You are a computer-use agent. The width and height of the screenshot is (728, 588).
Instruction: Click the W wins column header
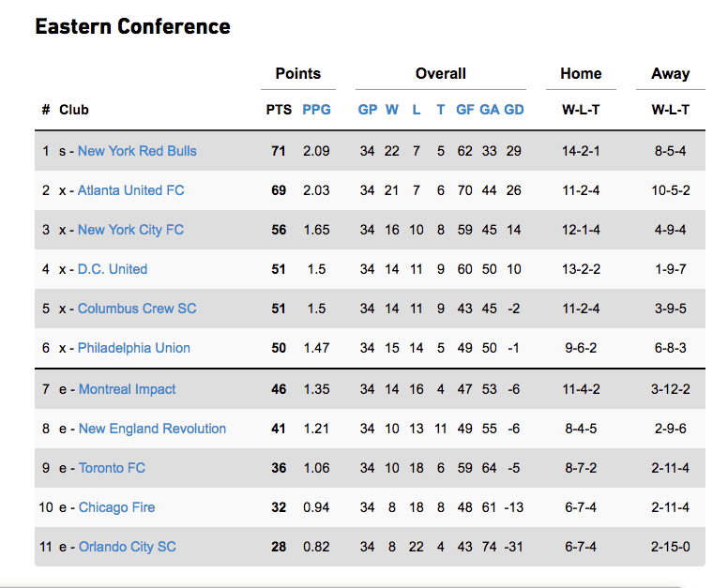pos(392,110)
